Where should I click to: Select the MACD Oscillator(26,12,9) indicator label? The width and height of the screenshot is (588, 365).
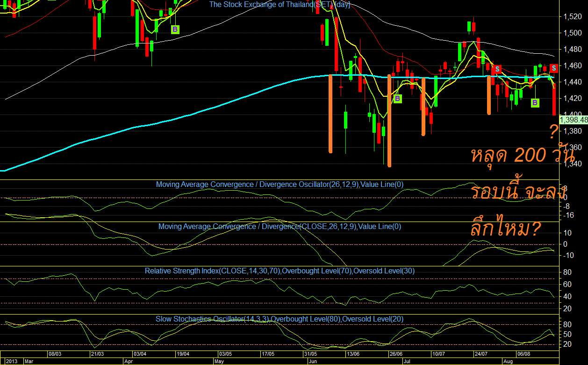(x=279, y=184)
